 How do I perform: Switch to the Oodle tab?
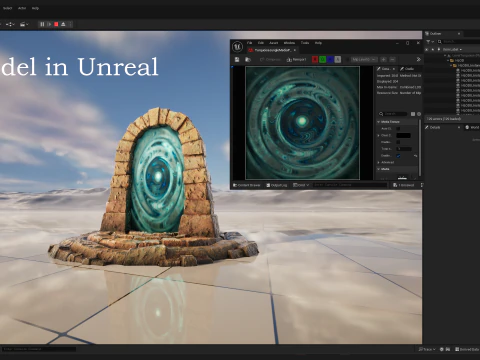(407, 69)
